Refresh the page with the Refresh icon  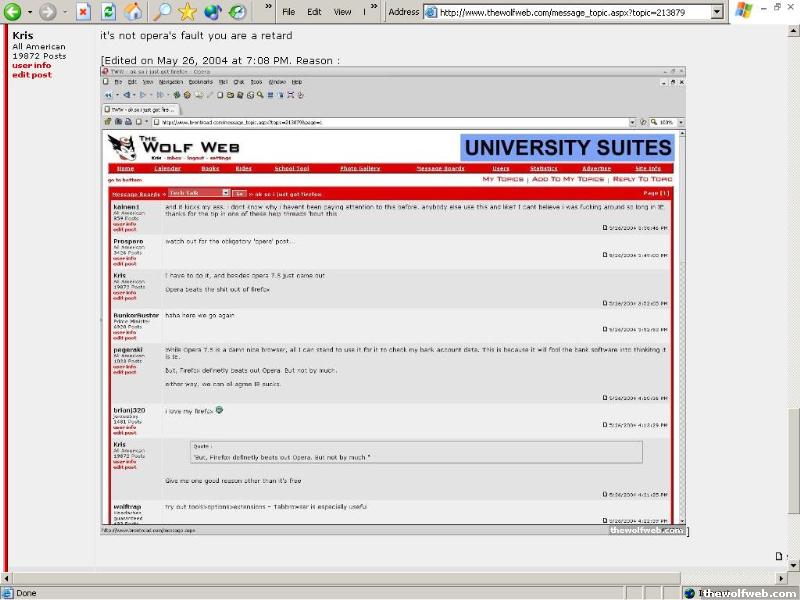point(108,12)
